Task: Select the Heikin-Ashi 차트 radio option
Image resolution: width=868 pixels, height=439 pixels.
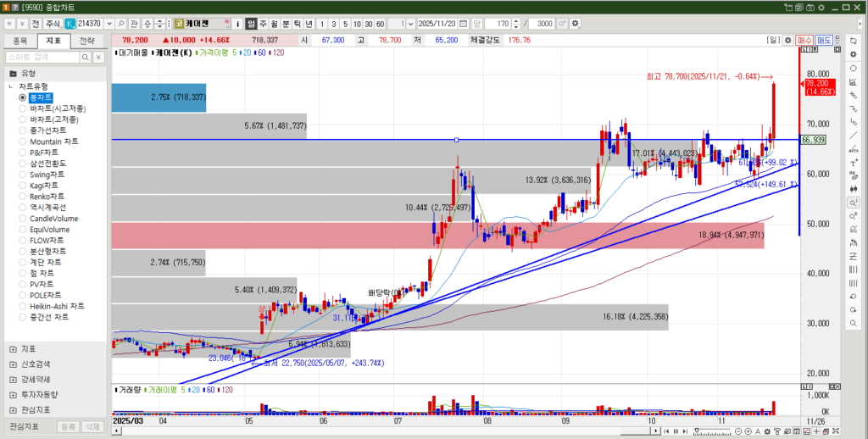Action: click(23, 306)
